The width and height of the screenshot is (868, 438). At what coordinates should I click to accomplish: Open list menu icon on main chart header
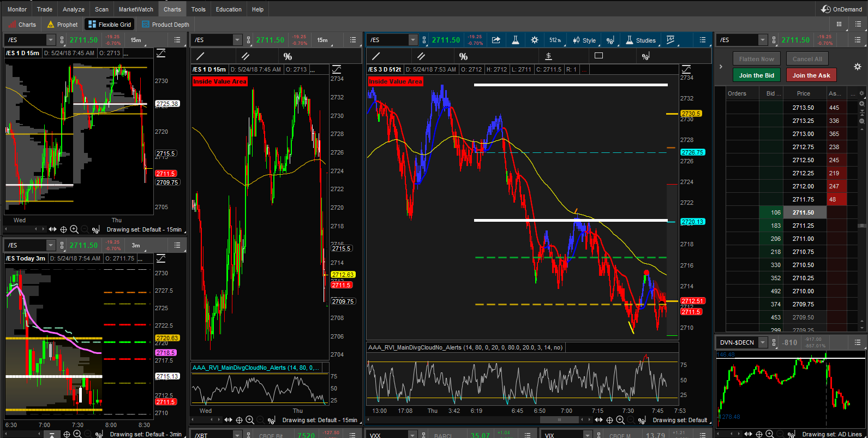703,40
